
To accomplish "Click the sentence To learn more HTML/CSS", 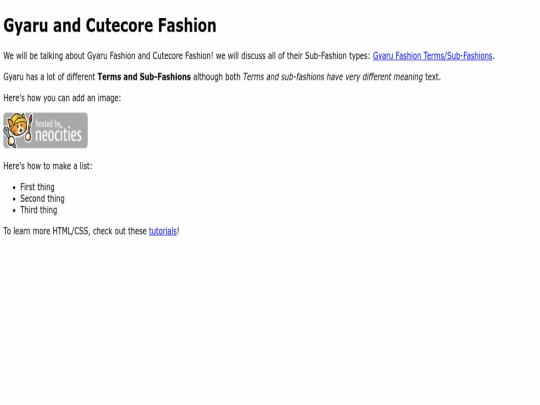I will 91,231.
